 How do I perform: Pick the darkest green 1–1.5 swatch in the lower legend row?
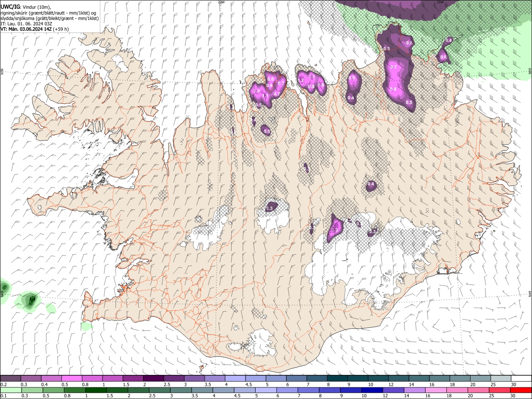pyautogui.click(x=96, y=390)
